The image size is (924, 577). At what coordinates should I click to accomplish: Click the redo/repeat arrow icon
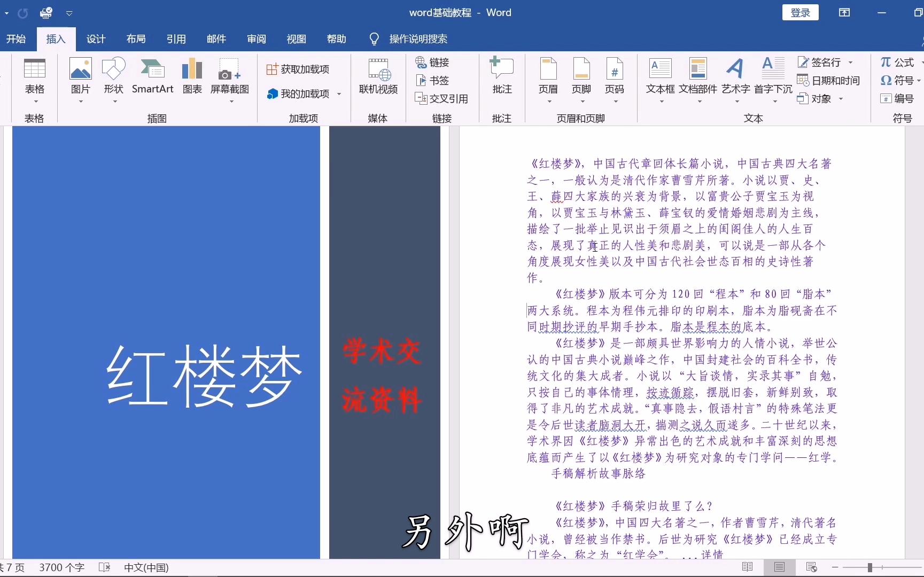coord(23,13)
